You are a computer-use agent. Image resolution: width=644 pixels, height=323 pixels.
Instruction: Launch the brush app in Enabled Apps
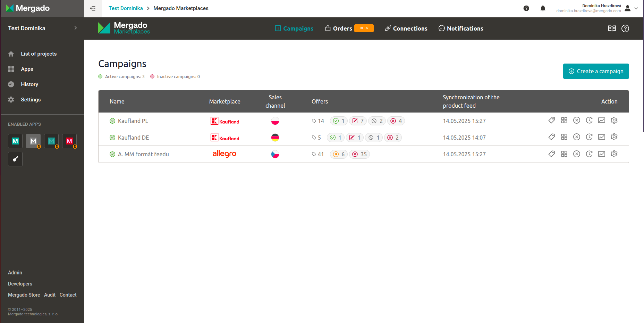(x=15, y=159)
